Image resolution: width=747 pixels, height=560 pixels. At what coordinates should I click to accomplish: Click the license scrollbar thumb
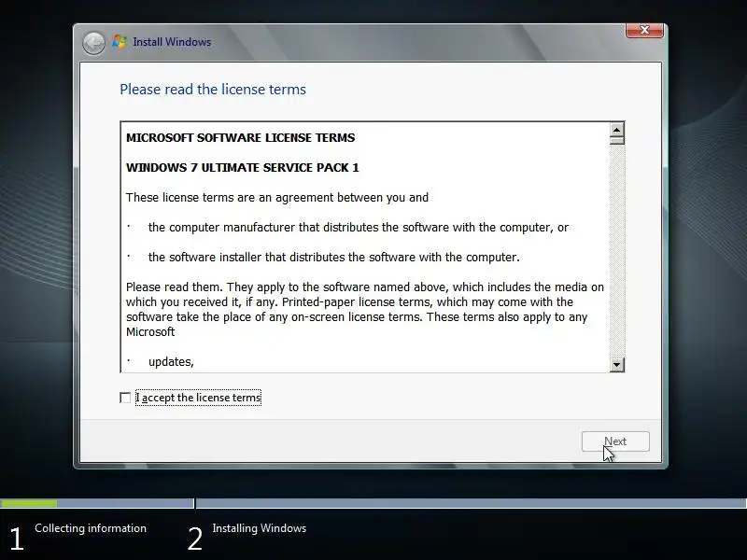coord(617,140)
